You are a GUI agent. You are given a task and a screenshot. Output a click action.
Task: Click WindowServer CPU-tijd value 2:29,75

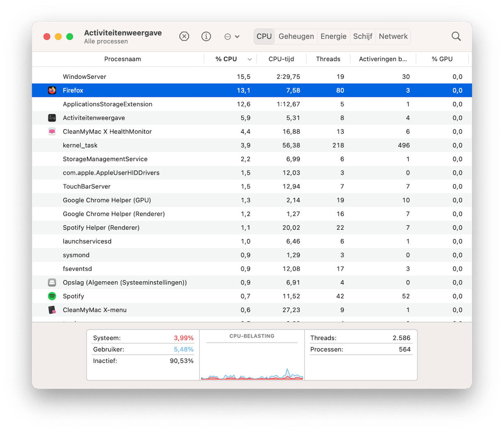click(x=288, y=77)
